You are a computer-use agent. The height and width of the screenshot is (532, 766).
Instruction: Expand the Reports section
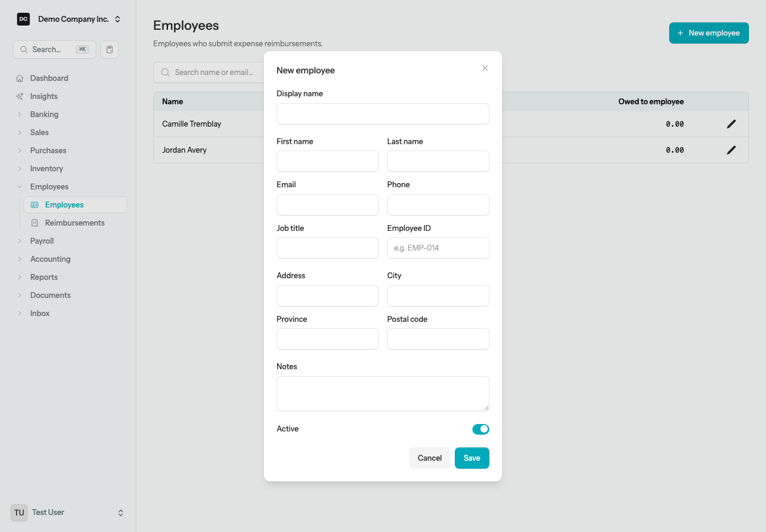tap(68, 277)
